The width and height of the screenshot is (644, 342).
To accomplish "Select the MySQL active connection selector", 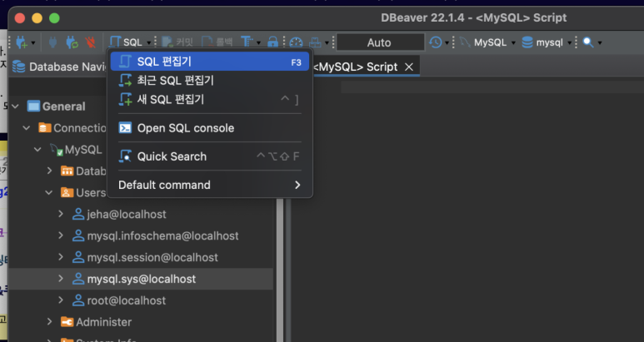I will [x=487, y=42].
